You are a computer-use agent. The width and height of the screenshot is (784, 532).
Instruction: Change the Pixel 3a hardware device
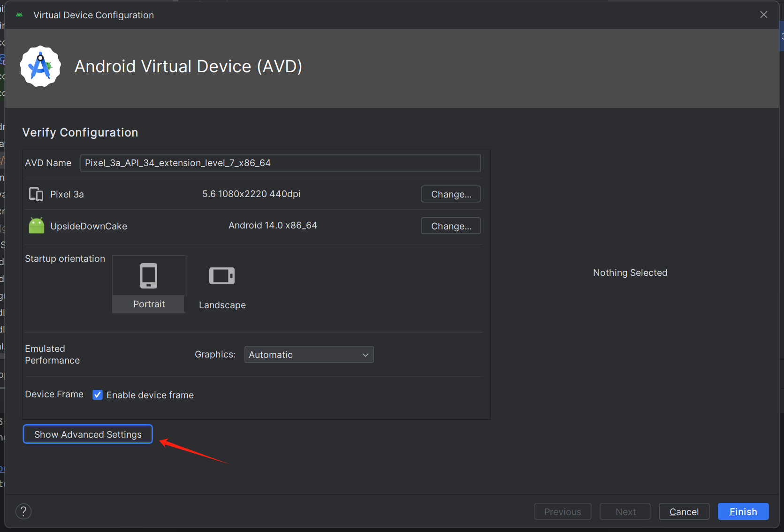click(x=450, y=194)
